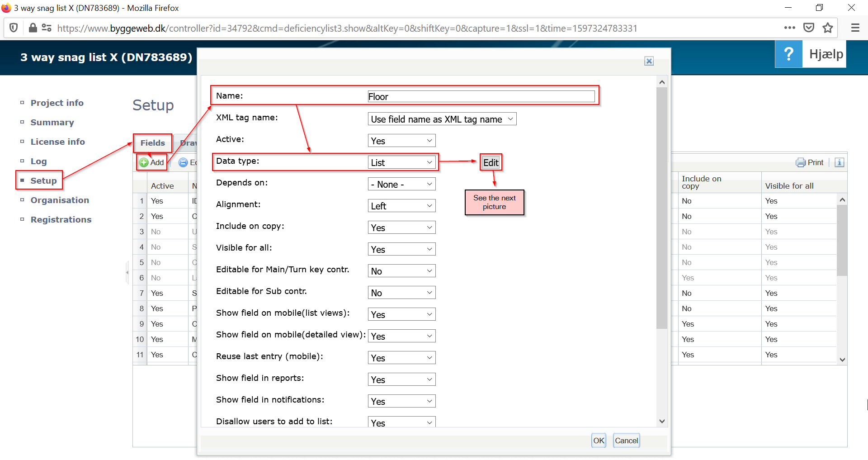868x460 pixels.
Task: Click the Save to Pocket icon
Action: click(809, 28)
